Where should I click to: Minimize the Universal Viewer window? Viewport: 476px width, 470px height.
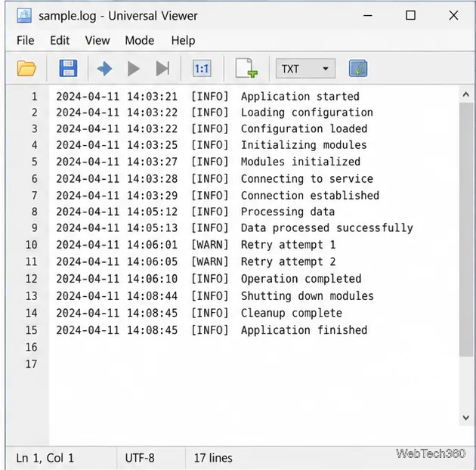point(368,15)
